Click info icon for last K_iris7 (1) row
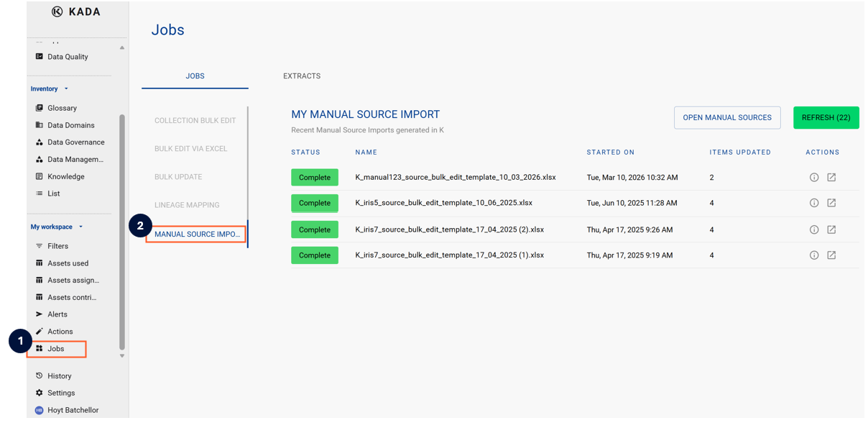Image resolution: width=868 pixels, height=423 pixels. click(814, 255)
